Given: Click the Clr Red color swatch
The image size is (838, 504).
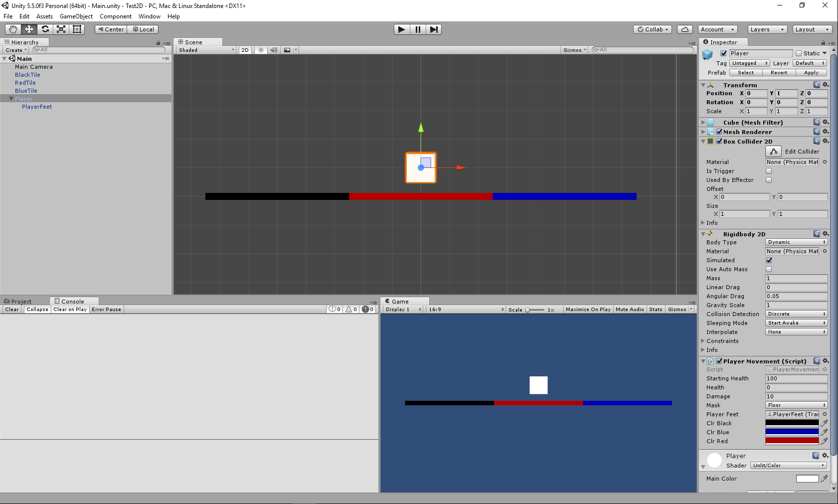Looking at the screenshot, I should [x=792, y=441].
